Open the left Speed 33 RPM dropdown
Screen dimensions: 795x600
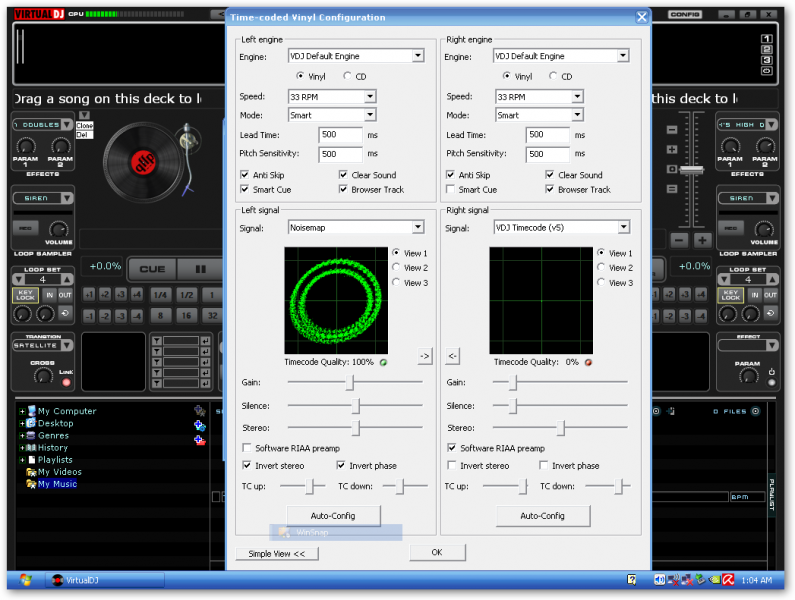[x=370, y=96]
